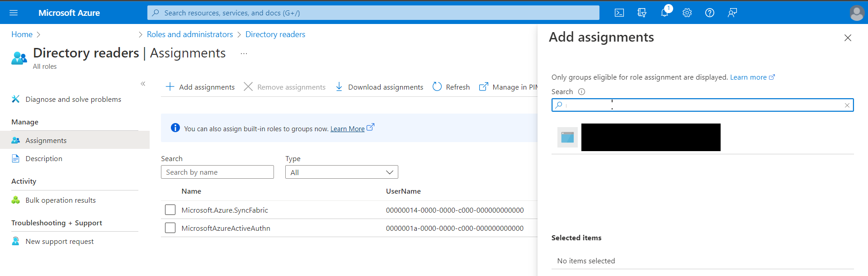The image size is (868, 276).
Task: Open the Help question mark icon
Action: click(710, 13)
